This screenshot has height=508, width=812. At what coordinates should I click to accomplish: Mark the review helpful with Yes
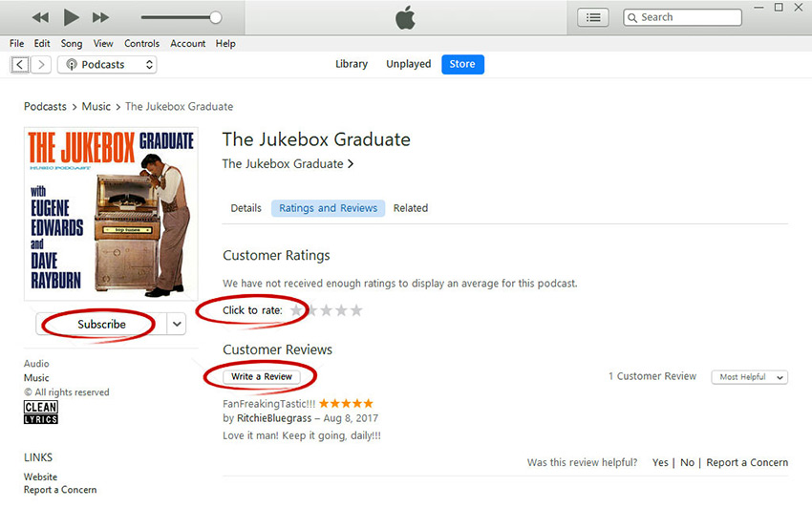tap(660, 462)
